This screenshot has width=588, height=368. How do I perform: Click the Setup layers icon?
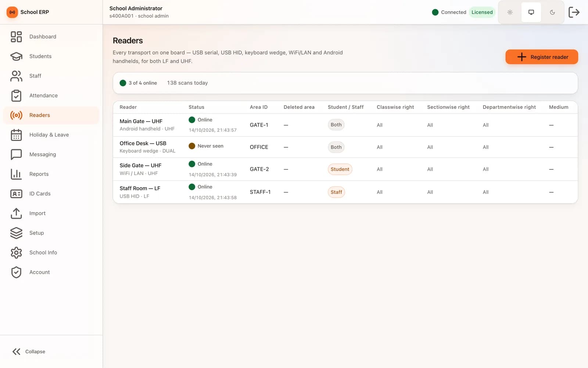(x=16, y=233)
